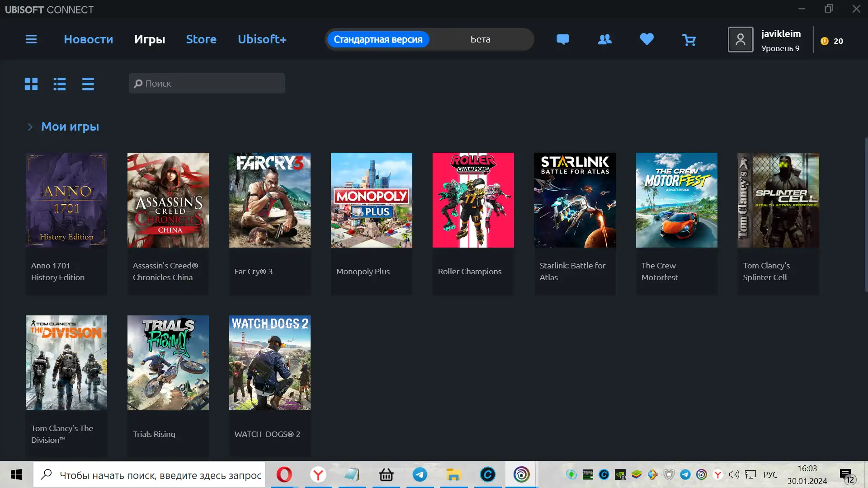868x488 pixels.
Task: Select the Стандартная версия toggle option
Action: (x=378, y=39)
